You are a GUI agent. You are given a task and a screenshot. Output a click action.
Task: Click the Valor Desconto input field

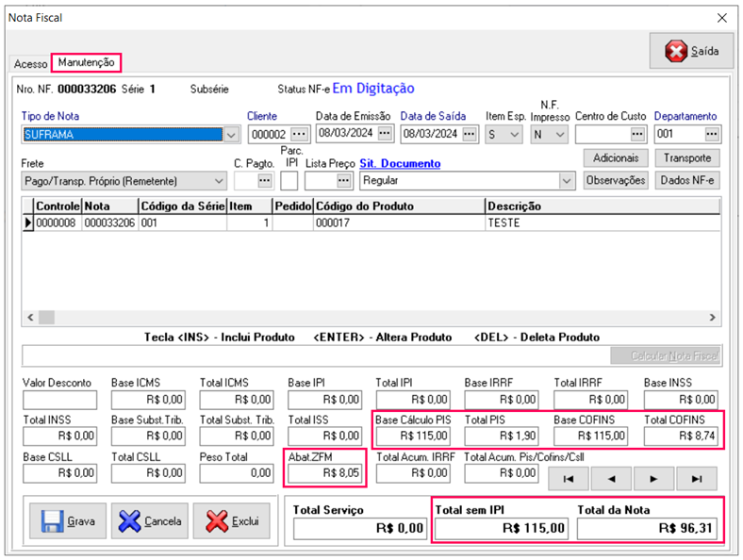pos(59,400)
